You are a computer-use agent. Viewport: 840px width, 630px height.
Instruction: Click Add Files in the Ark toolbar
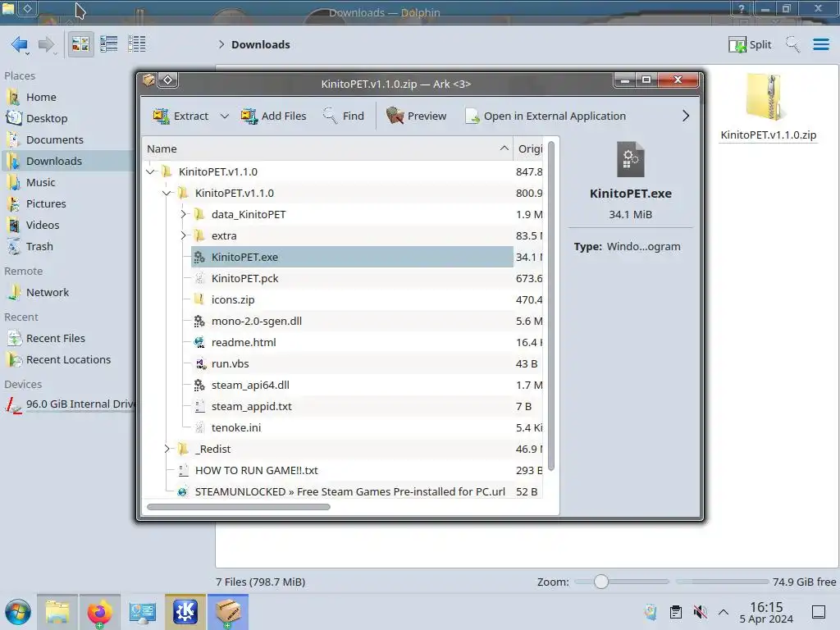click(273, 116)
